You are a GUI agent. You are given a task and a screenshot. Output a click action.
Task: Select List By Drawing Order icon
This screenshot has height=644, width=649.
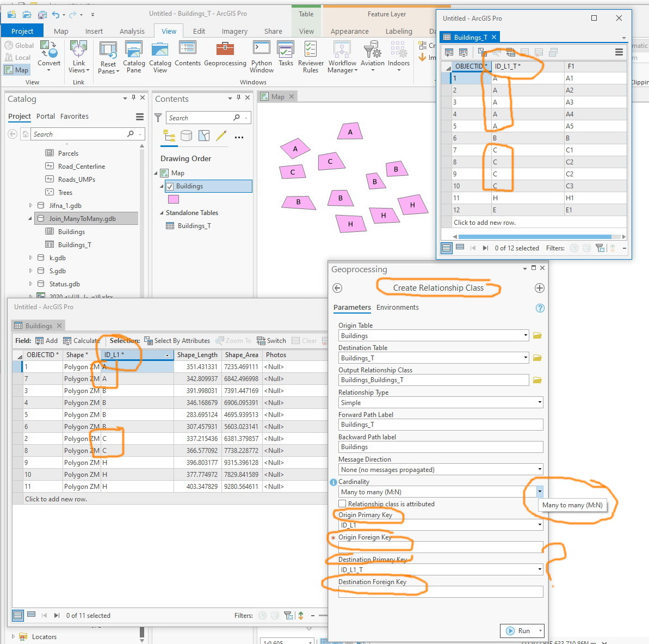pyautogui.click(x=169, y=136)
